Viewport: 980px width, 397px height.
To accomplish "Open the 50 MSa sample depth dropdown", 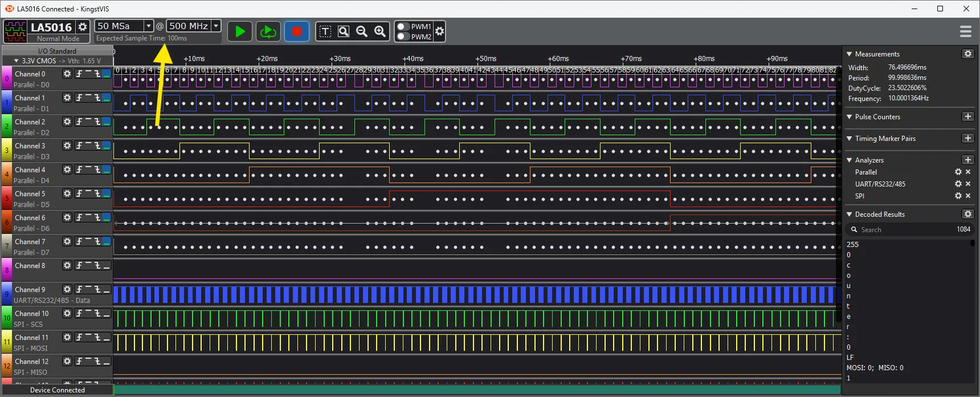I will pos(148,26).
